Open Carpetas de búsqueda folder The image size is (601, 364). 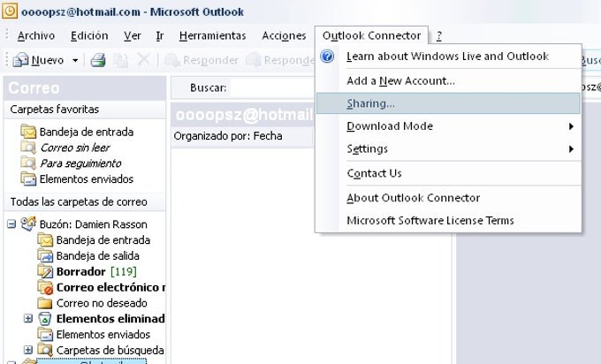110,350
